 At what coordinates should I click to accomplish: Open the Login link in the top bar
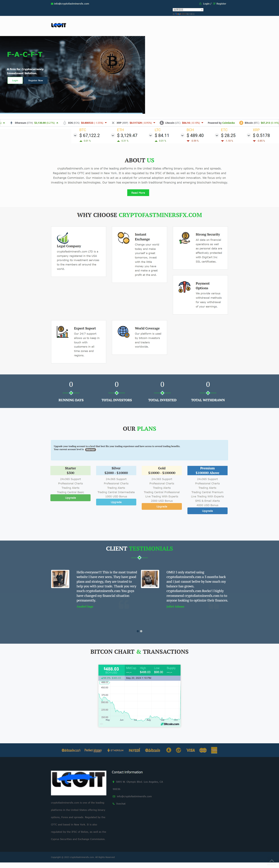[205, 4]
